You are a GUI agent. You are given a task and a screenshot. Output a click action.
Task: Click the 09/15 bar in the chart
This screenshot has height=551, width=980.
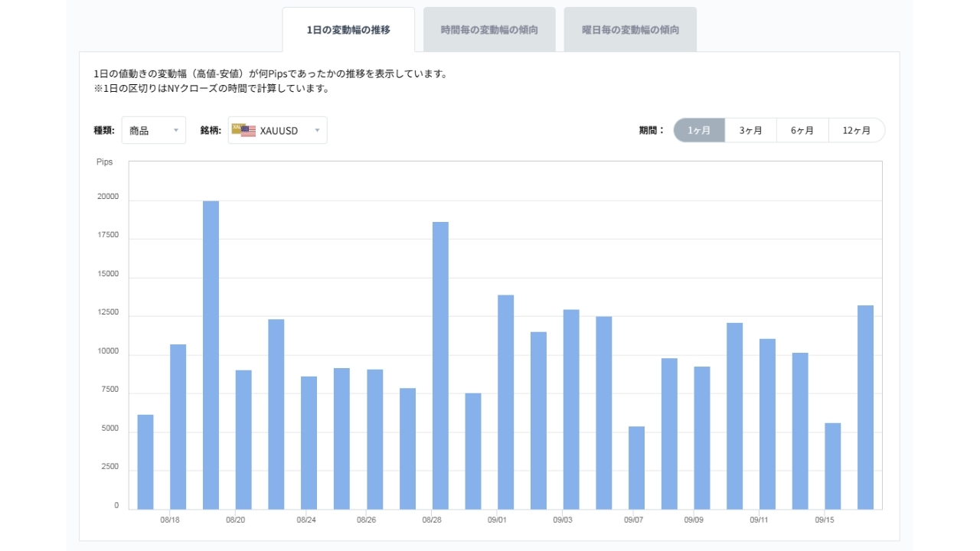[833, 467]
